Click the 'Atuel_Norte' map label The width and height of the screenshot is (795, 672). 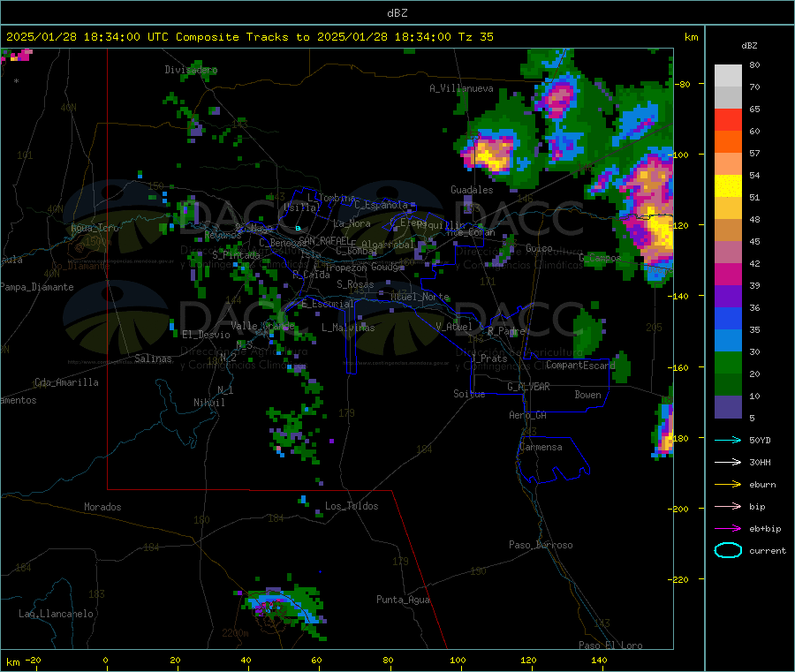420,297
